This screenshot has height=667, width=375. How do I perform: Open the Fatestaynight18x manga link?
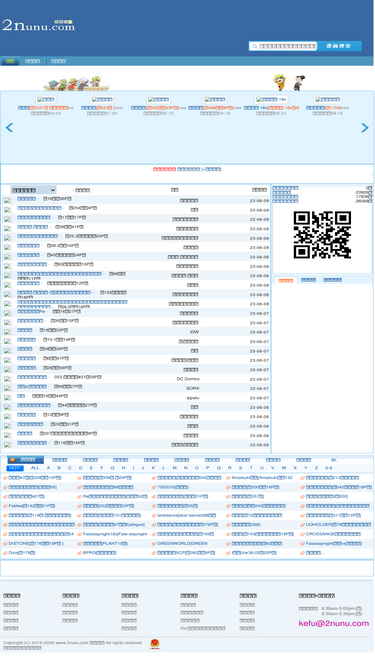coord(115,534)
